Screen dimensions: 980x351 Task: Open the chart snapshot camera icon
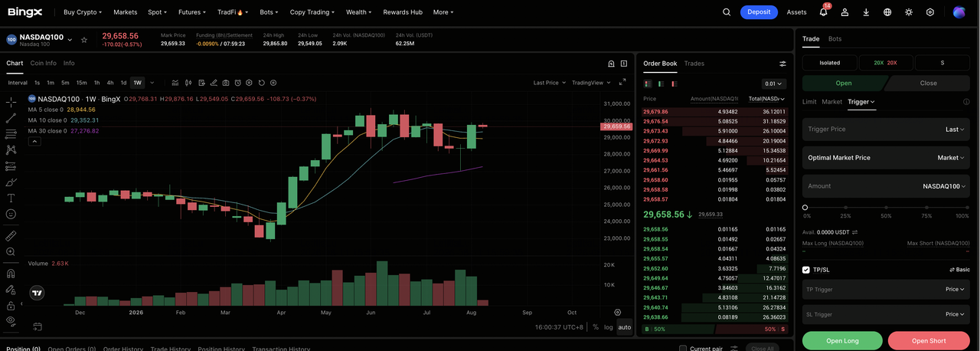tap(226, 83)
